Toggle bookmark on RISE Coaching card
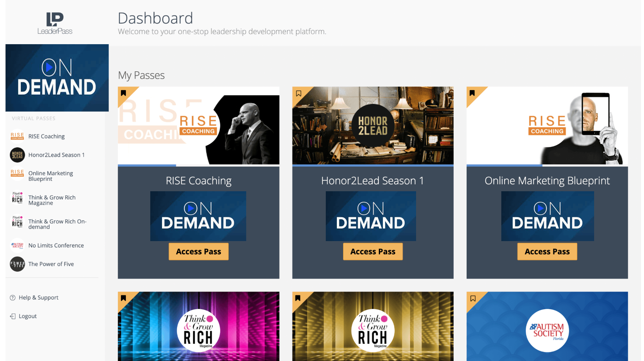The height and width of the screenshot is (361, 644). (x=123, y=93)
